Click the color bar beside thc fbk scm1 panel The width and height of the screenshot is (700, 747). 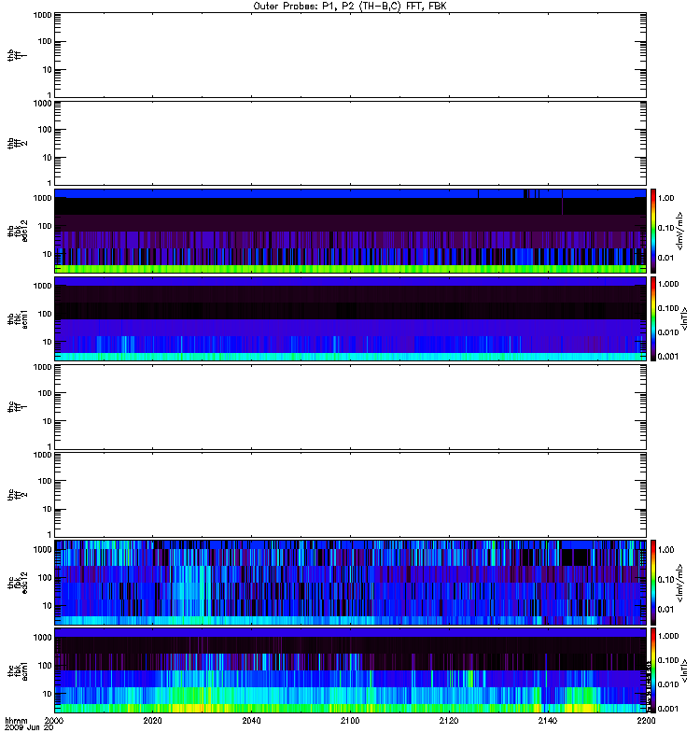[x=653, y=670]
